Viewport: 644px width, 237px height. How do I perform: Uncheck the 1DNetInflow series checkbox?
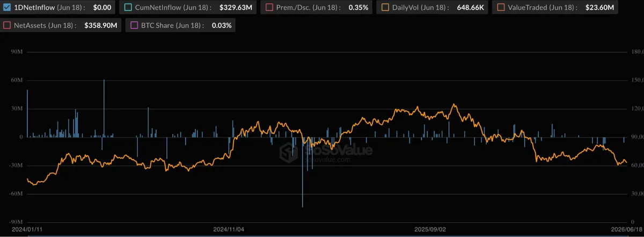tap(7, 8)
